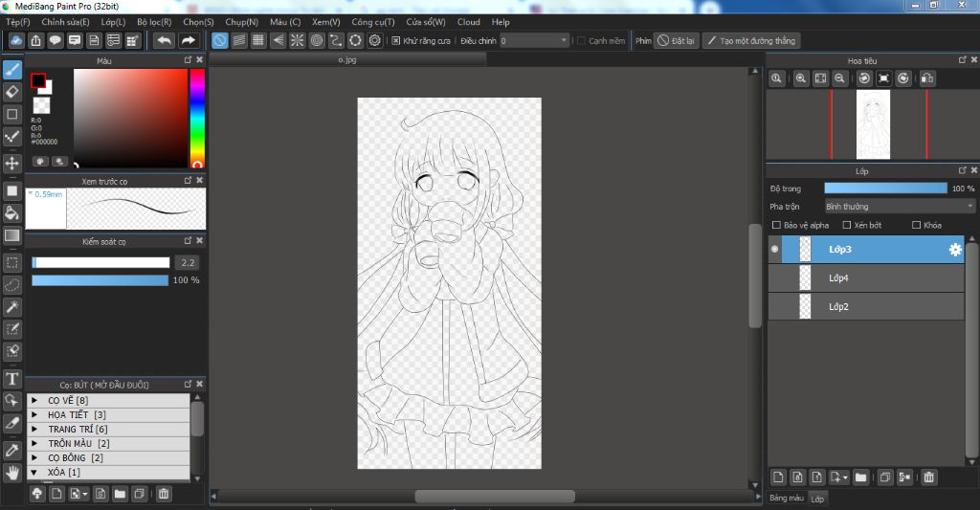The width and height of the screenshot is (980, 510).
Task: Collapse the XÓA [1] brush group
Action: [35, 473]
